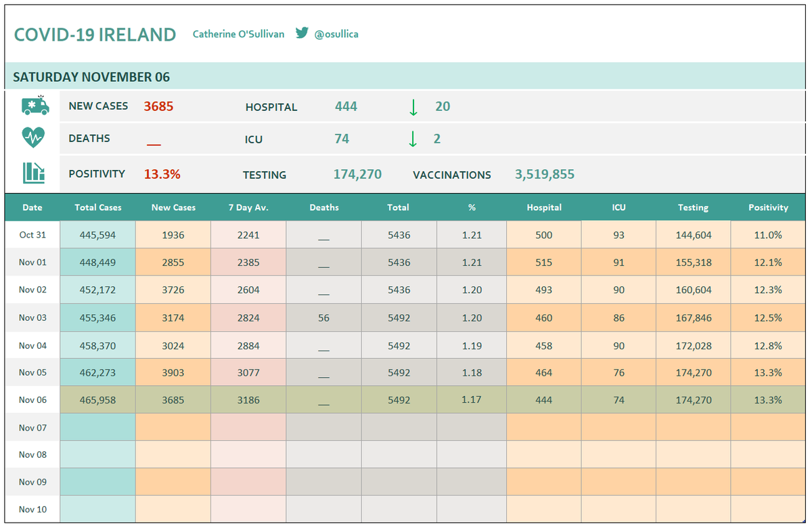Click new cases cell 1936
812x528 pixels.
point(173,235)
